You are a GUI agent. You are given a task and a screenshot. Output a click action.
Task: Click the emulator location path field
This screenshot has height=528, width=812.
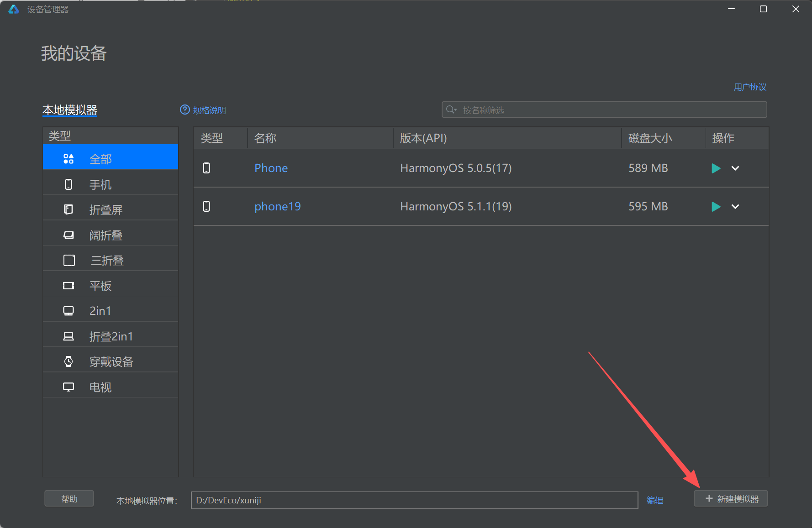click(x=414, y=500)
